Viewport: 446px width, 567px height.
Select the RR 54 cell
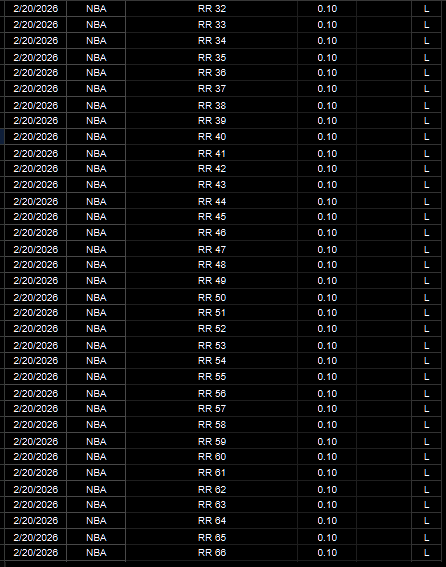click(x=212, y=361)
